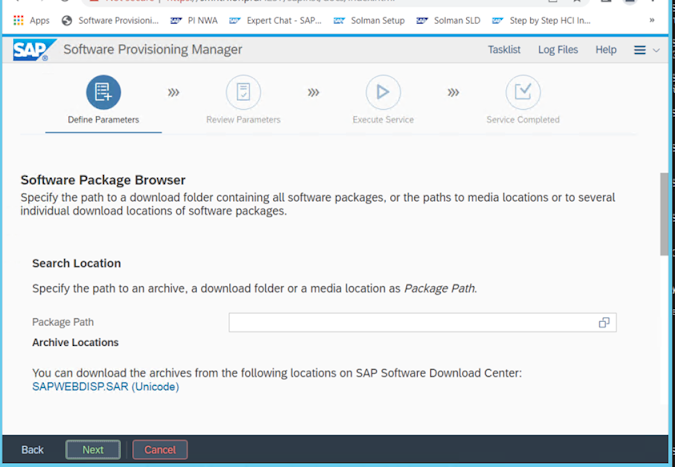
Task: Click the page vertical scrollbar thumb
Action: click(x=664, y=214)
